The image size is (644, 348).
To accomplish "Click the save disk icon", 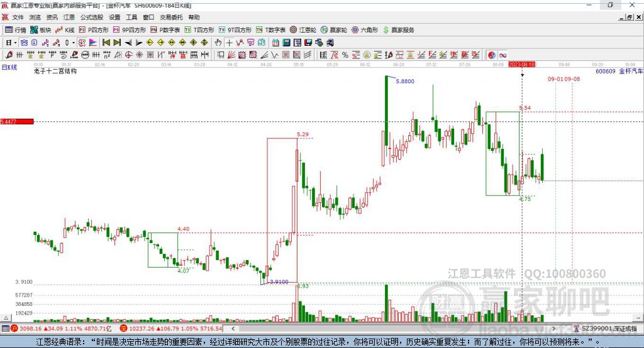I will 308,43.
